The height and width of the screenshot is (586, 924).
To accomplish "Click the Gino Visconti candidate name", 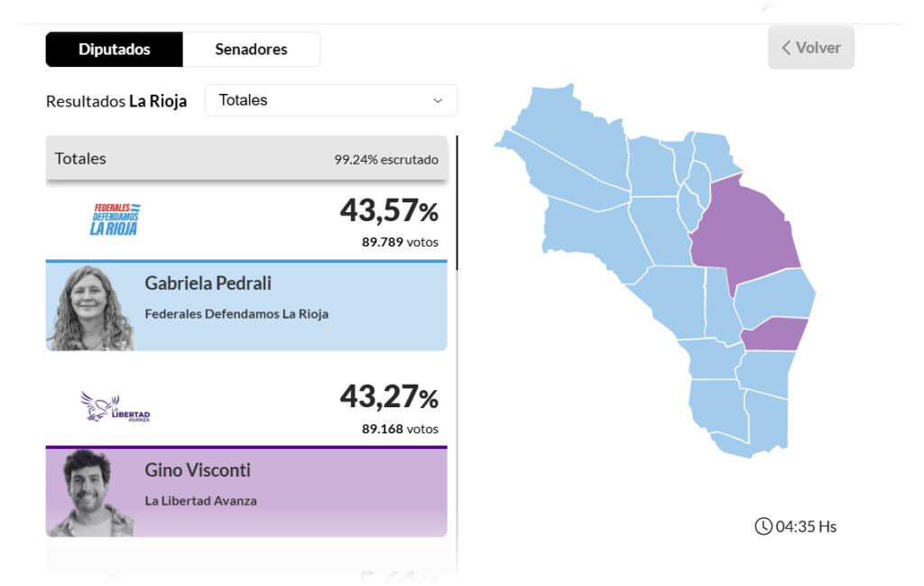I will pyautogui.click(x=198, y=470).
